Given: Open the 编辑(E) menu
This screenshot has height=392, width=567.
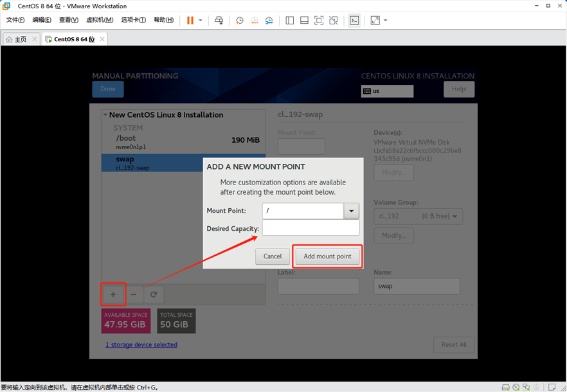Looking at the screenshot, I should pos(42,20).
